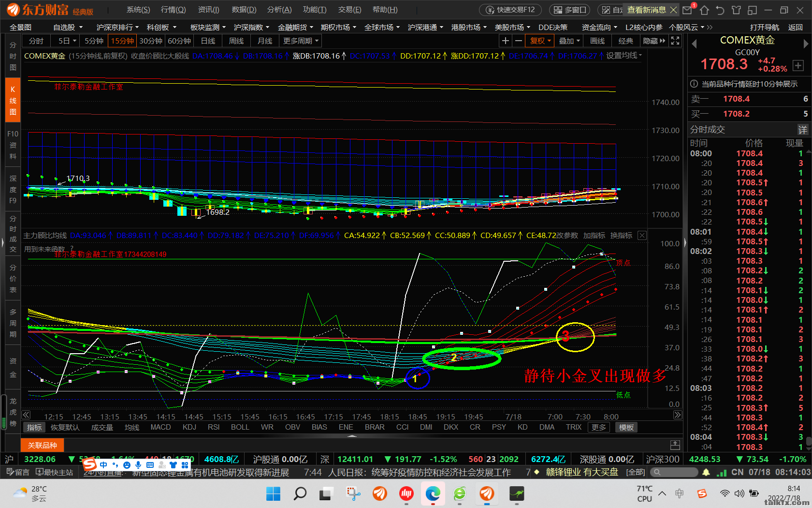The height and width of the screenshot is (508, 812).
Task: Zoom out chart with minus icon
Action: point(519,41)
